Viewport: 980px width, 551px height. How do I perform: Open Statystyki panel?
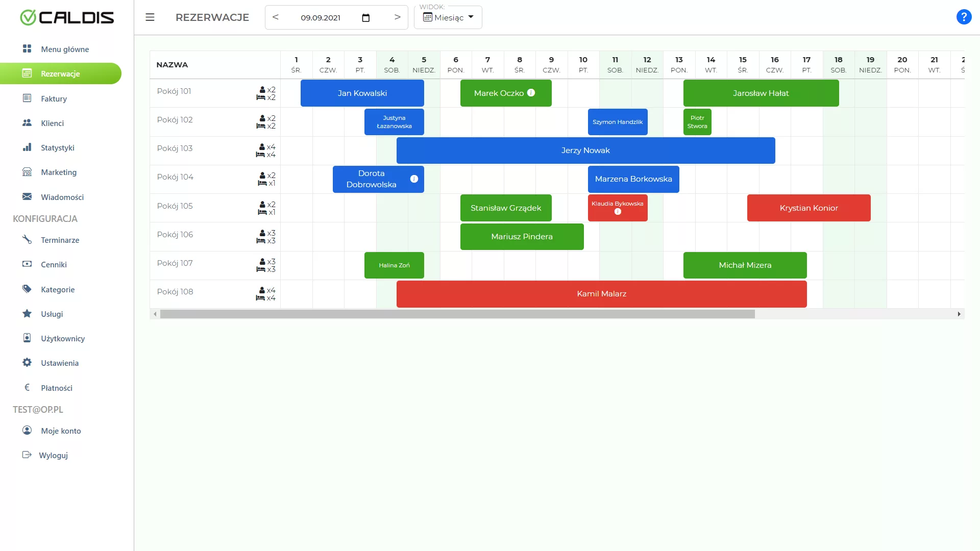(x=57, y=147)
